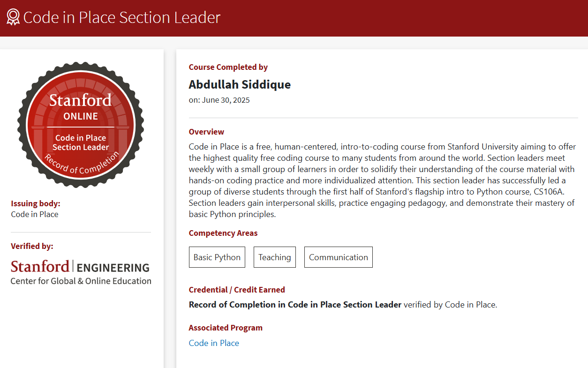
Task: Open the Code in Place associated program link
Action: (x=213, y=343)
